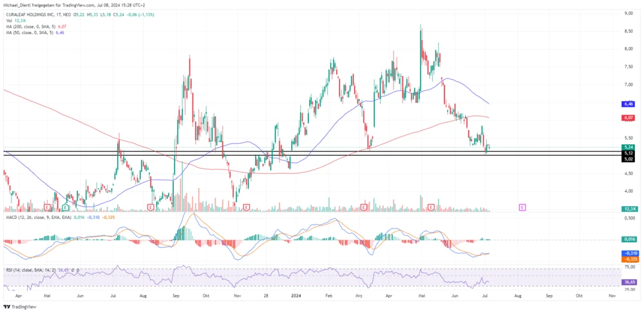Screen dimensions: 644x313
Task: Click the black 5,02 horizontal line label
Action: click(629, 158)
